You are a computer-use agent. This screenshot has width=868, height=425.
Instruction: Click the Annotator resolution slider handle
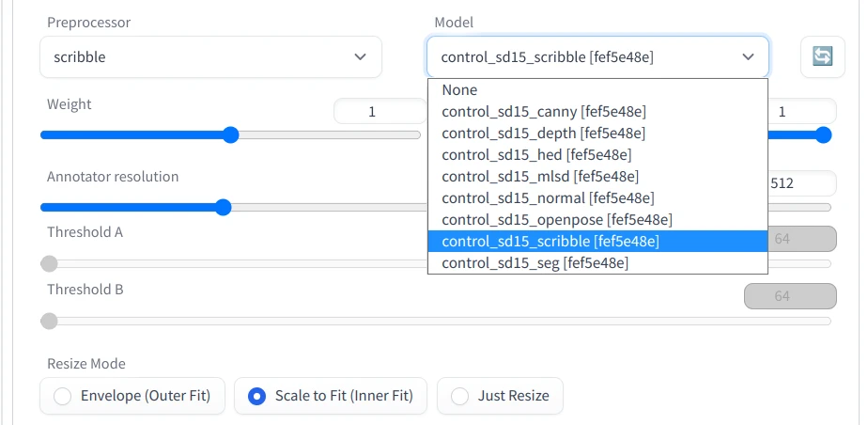coord(223,207)
